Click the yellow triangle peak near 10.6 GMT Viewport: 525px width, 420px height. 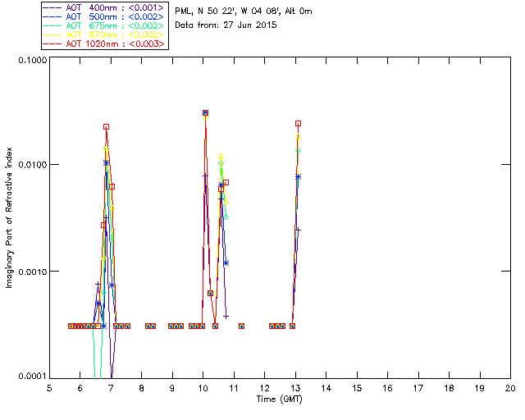point(221,156)
